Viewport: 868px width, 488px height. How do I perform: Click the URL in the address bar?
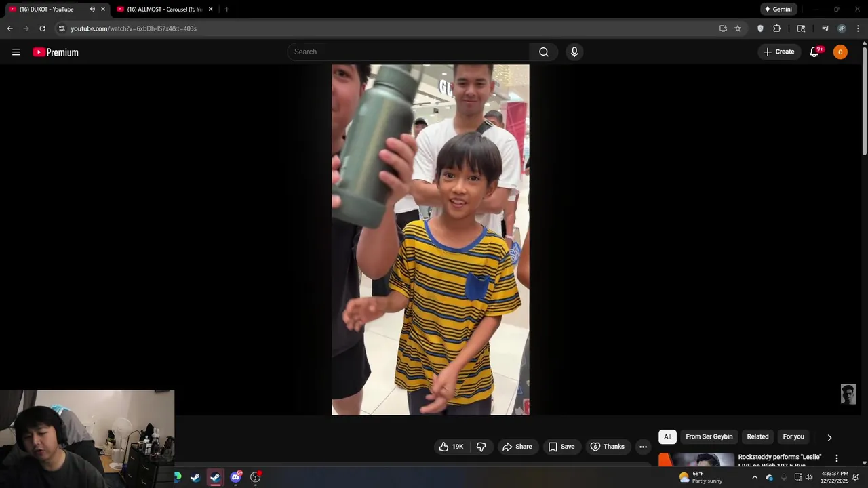134,28
